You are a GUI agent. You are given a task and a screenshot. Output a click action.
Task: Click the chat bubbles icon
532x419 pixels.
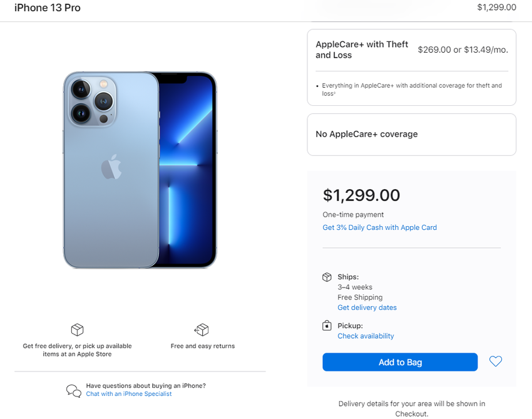click(74, 390)
